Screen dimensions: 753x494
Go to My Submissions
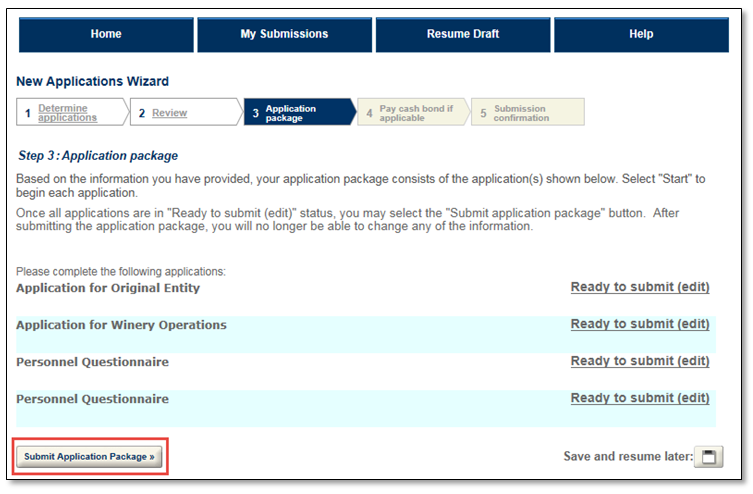tap(284, 34)
